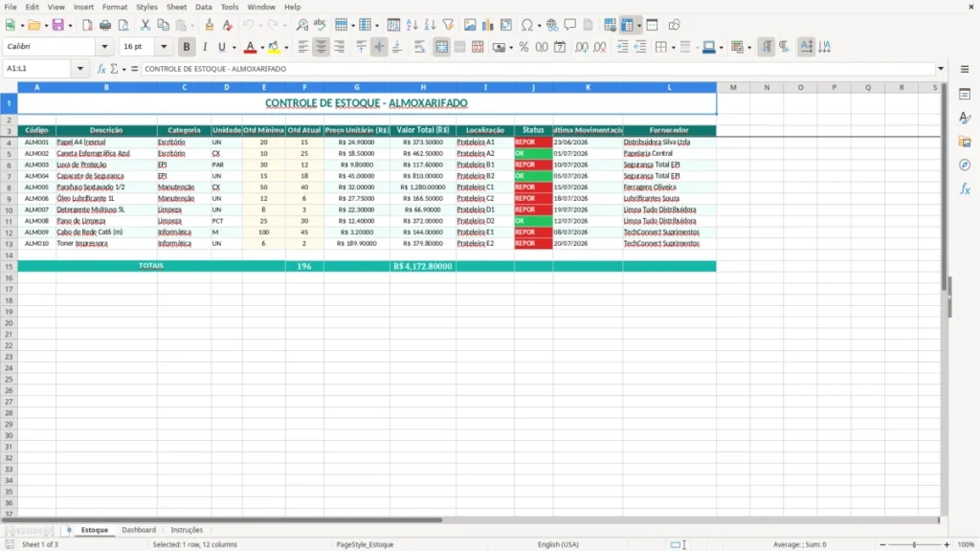Click the Sort Ascending icon
Viewport: 980px width, 551px height.
coord(412,25)
